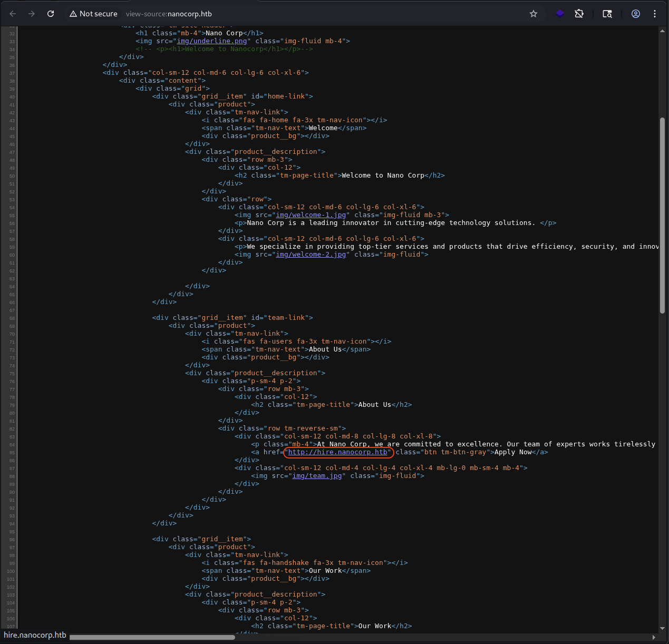Image resolution: width=669 pixels, height=644 pixels.
Task: Click the scroll-down arrow of vertical scrollbar
Action: 662,628
